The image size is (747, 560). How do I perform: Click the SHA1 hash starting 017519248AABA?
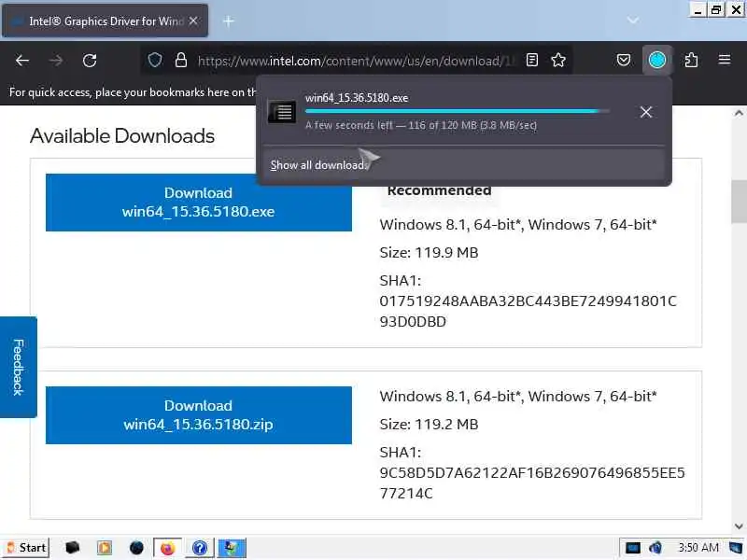pos(528,312)
